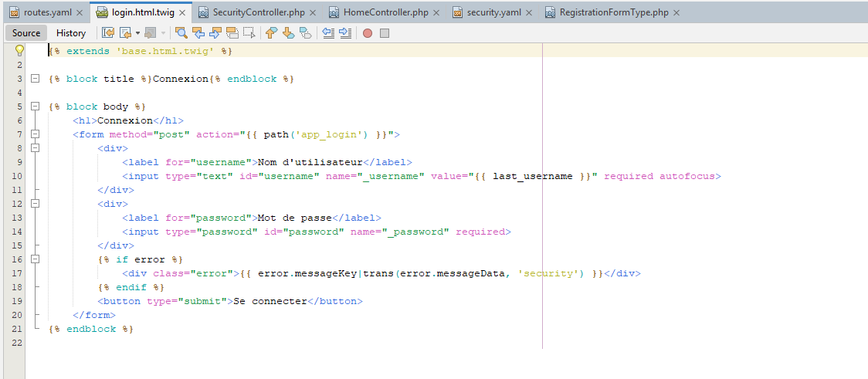Select the login.html.twig tab
The image size is (868, 379).
click(x=140, y=12)
